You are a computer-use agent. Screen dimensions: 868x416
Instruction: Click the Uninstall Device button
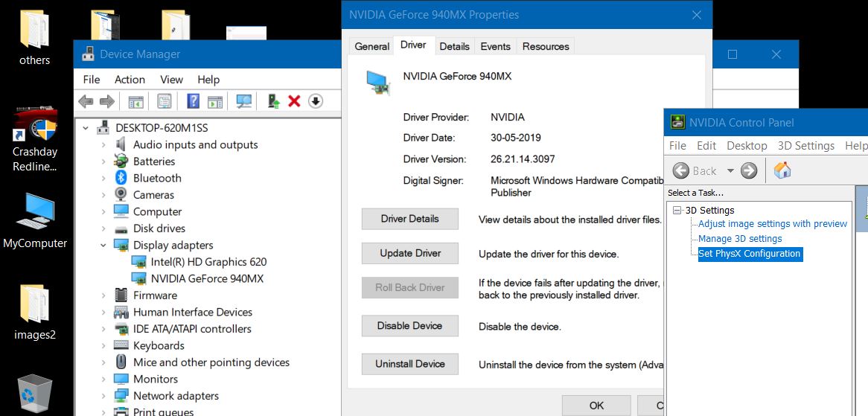[x=409, y=363]
